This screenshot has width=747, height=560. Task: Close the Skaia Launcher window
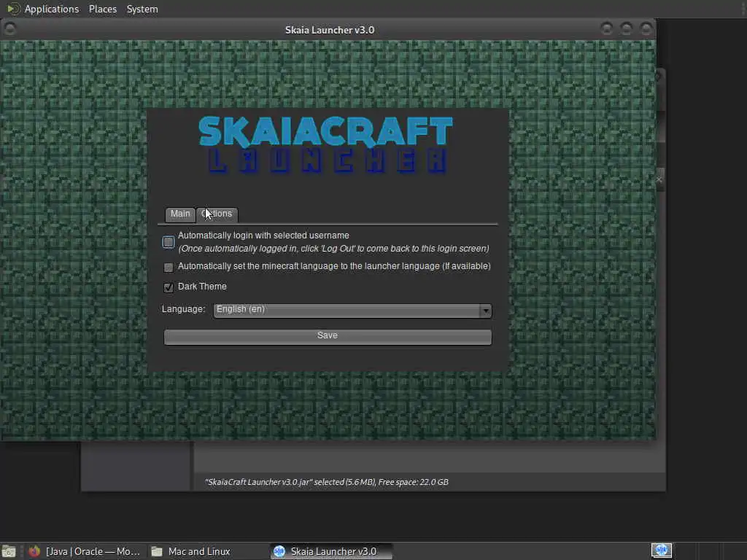[646, 29]
